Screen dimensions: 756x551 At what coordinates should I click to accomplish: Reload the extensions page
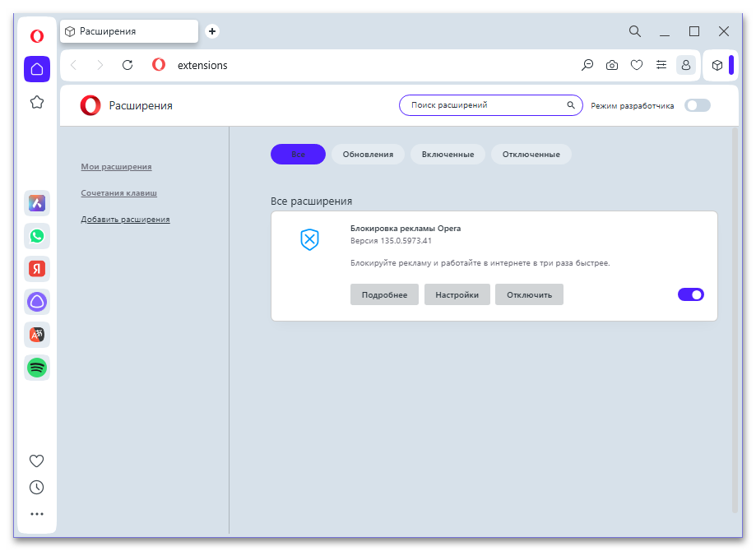(128, 65)
